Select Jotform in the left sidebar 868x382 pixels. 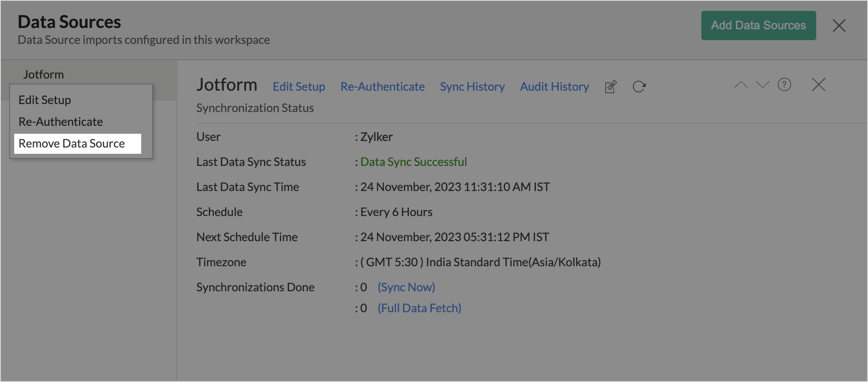tap(43, 74)
